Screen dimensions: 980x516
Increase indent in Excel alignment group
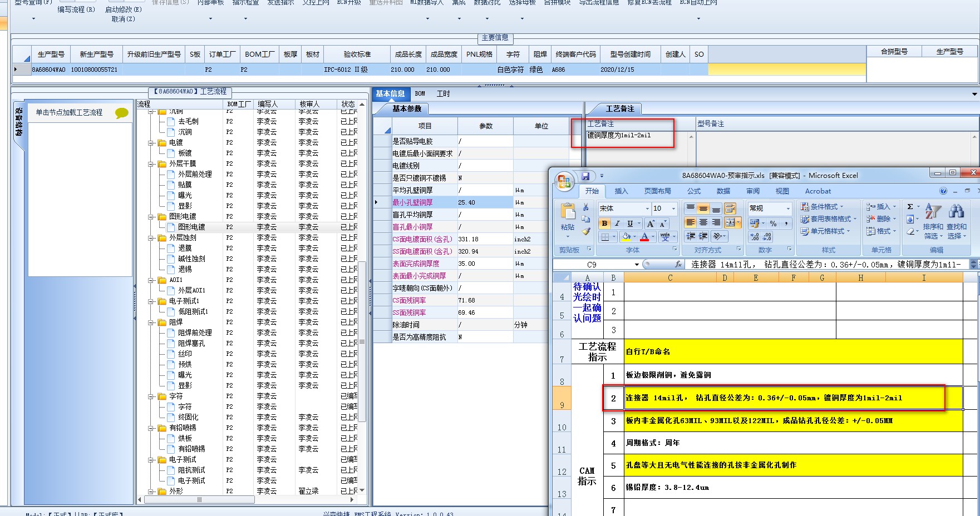click(703, 236)
